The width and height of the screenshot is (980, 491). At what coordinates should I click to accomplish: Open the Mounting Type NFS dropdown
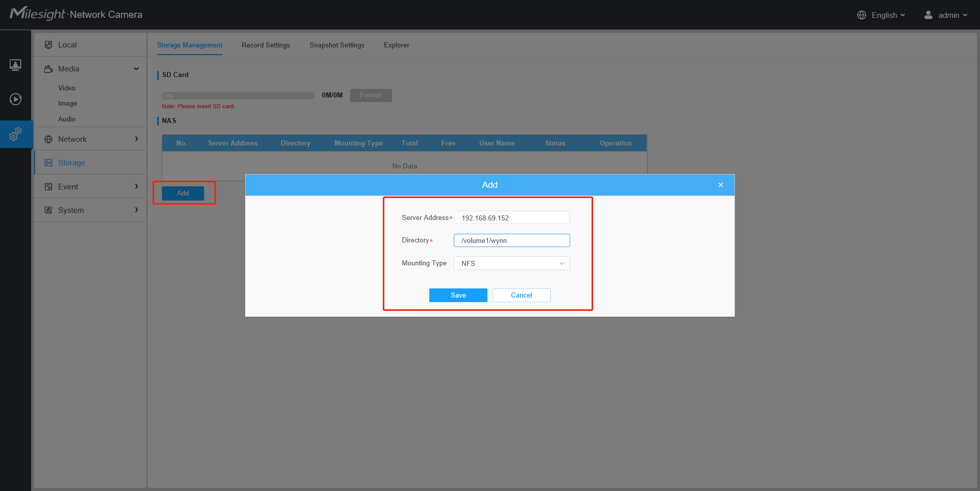512,263
